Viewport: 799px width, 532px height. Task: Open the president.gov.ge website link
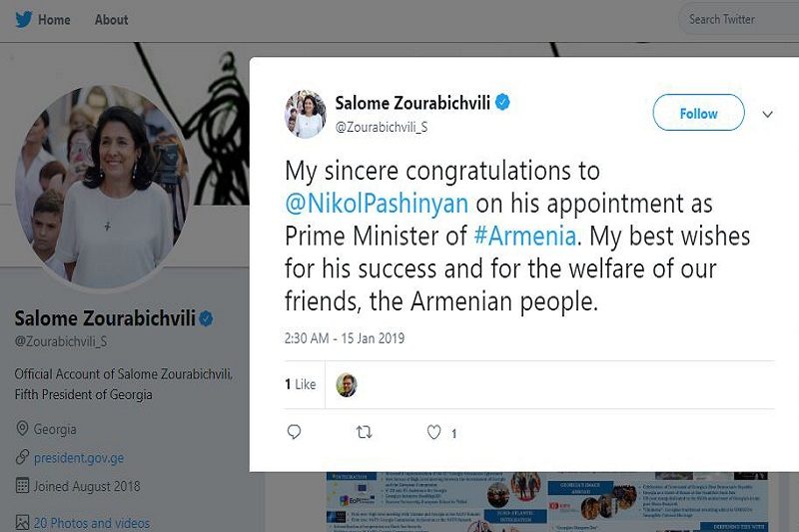point(80,457)
